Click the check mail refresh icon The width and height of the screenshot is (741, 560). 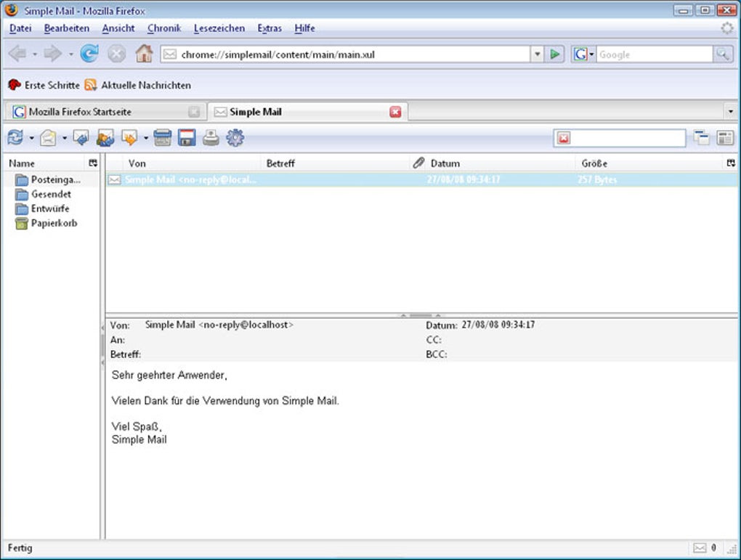(x=15, y=138)
